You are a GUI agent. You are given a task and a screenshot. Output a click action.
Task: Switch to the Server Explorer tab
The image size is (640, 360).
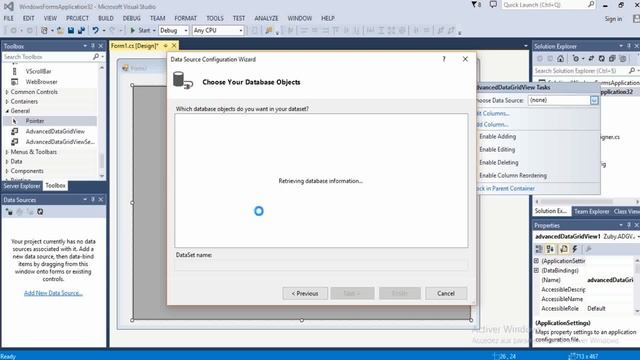tap(22, 186)
